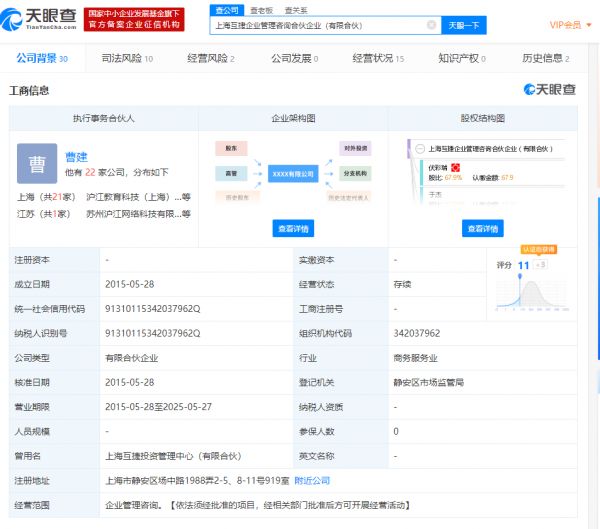600x529 pixels.
Task: Click 查看详情 under 企业架构图
Action: (293, 229)
